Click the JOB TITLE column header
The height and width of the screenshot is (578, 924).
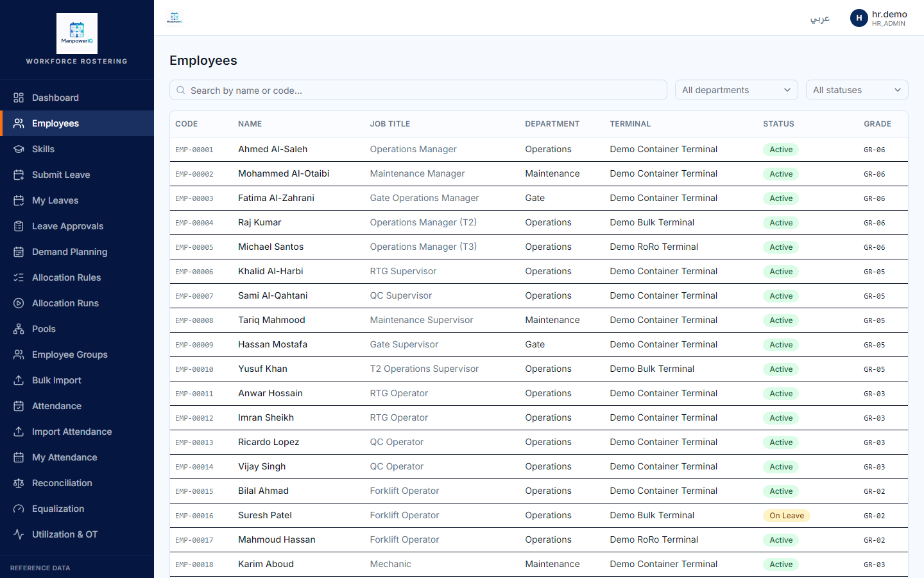click(x=389, y=124)
